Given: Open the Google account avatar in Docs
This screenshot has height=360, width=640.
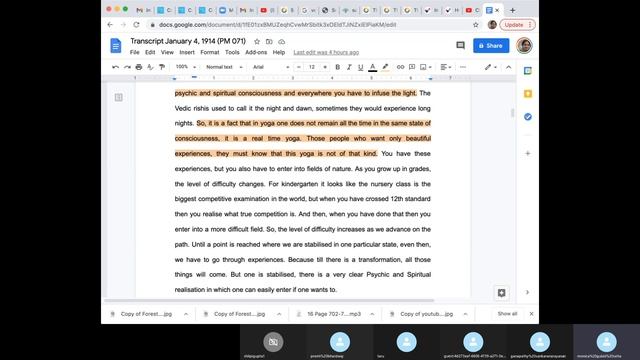Looking at the screenshot, I should 524,45.
